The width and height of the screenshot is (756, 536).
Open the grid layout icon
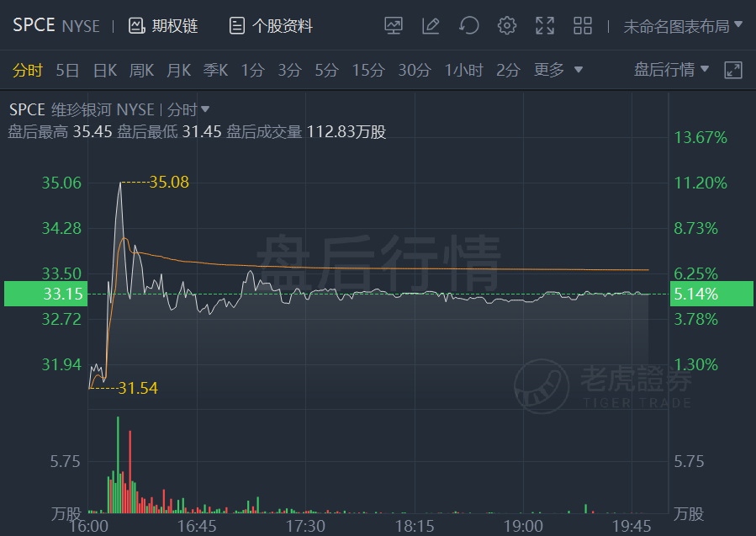583,25
